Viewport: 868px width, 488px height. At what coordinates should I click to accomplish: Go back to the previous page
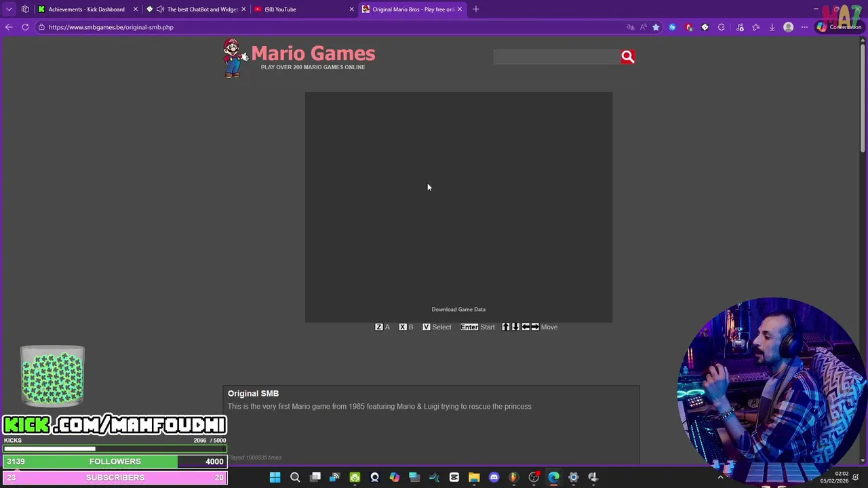(x=9, y=27)
